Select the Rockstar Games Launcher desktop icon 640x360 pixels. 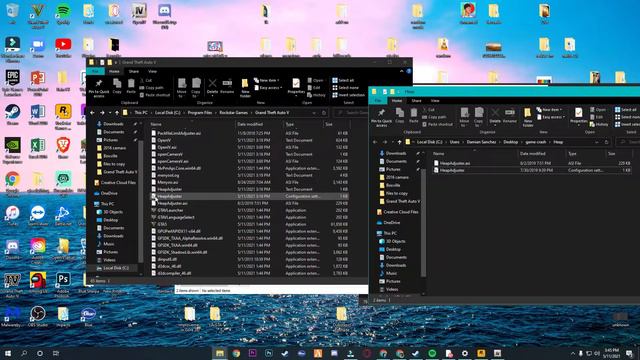63,117
